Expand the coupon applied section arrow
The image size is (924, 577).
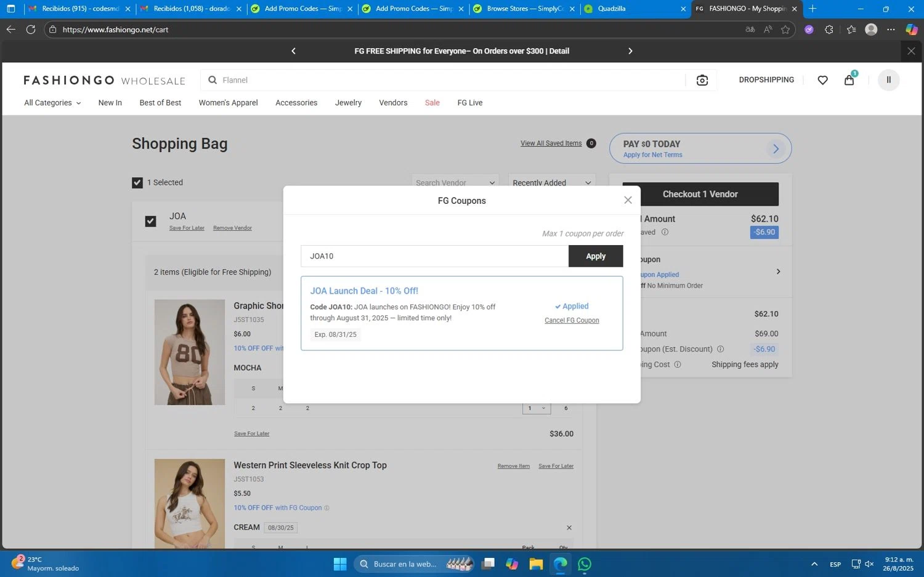pyautogui.click(x=778, y=272)
